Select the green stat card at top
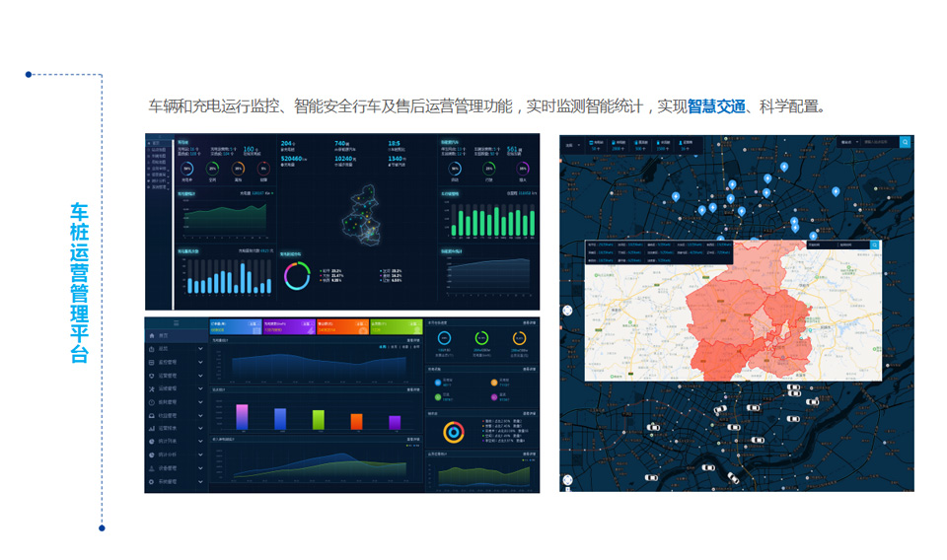 [397, 325]
